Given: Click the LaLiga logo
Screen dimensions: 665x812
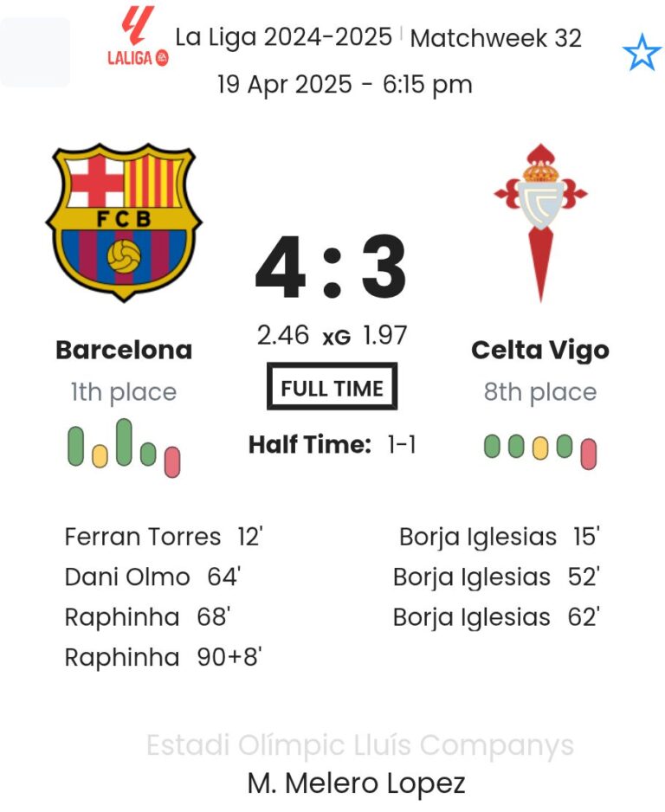Looking at the screenshot, I should click(x=137, y=37).
